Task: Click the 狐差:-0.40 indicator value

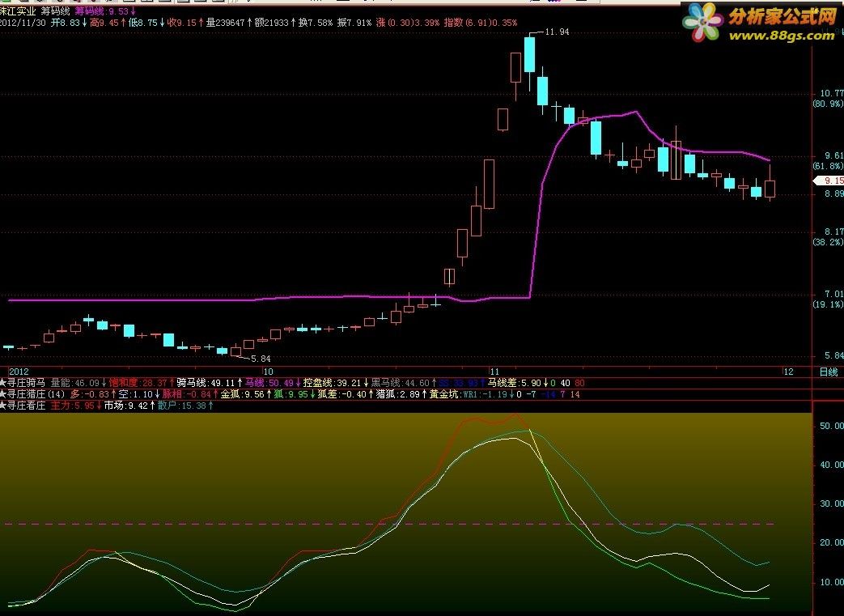Action: pyautogui.click(x=345, y=394)
